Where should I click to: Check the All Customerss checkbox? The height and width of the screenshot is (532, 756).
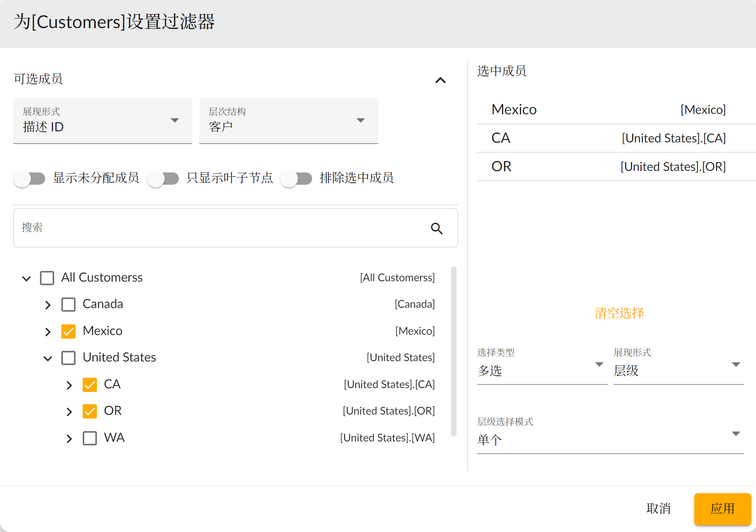click(47, 278)
